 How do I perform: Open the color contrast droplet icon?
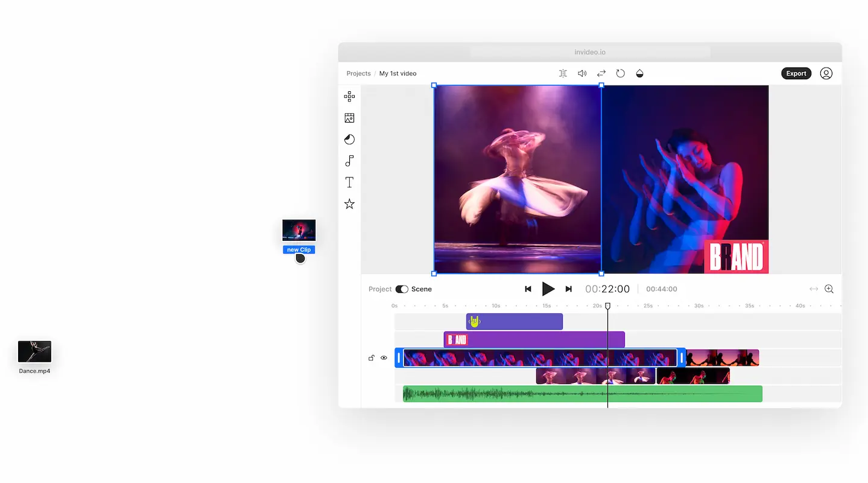[x=640, y=74]
